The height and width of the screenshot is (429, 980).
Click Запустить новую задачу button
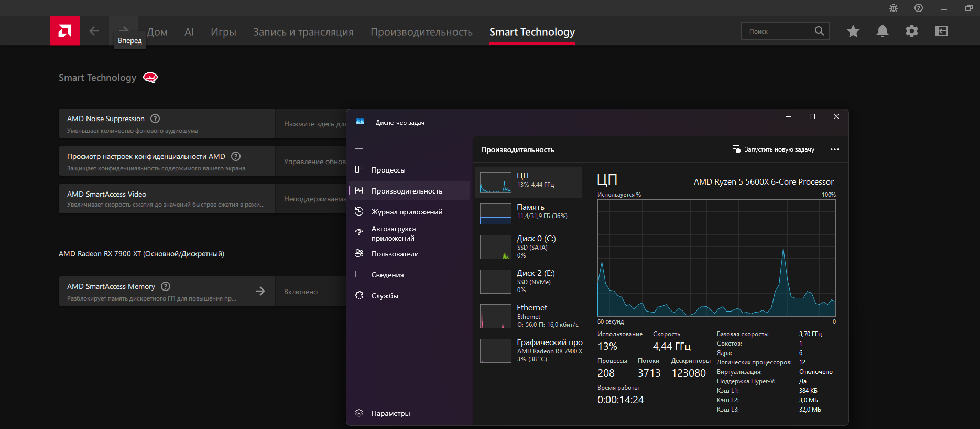click(774, 149)
